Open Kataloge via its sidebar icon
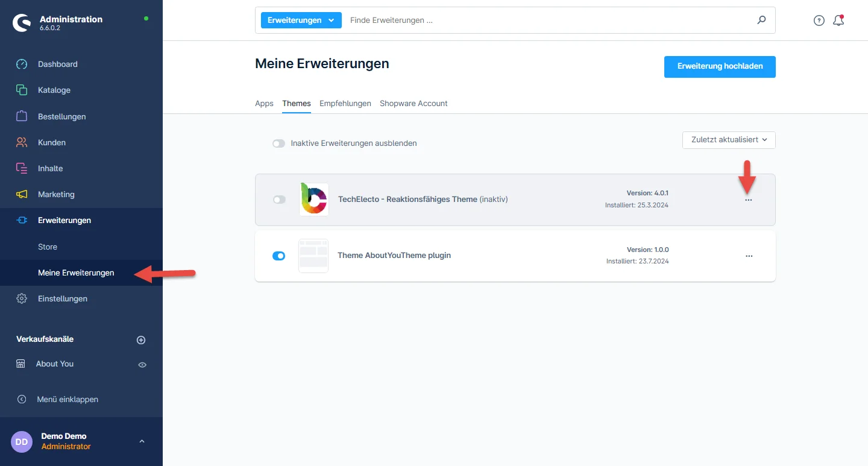Screen dimensions: 868x466 coord(22,90)
